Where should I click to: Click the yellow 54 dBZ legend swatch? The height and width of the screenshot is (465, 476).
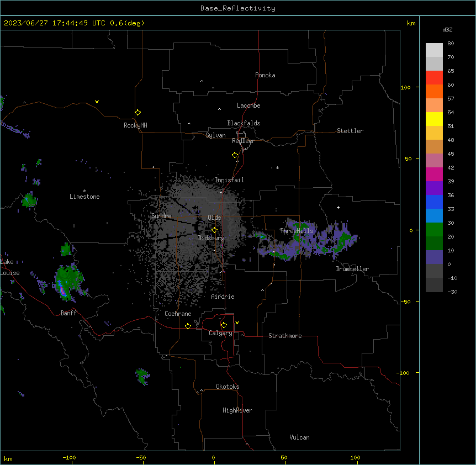tap(434, 119)
